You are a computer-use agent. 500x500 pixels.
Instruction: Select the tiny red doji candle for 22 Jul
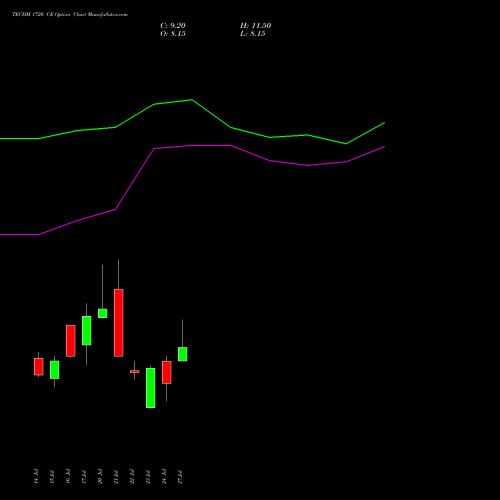click(x=135, y=371)
